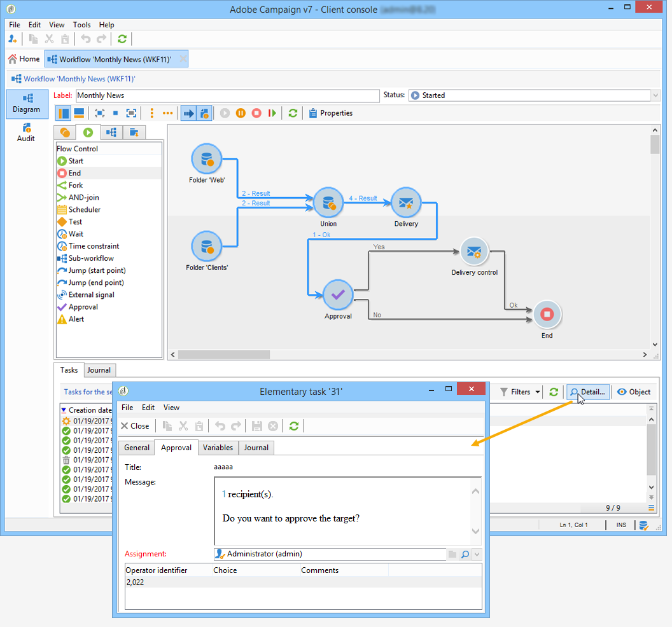Click Creation date column sort arrow
Image resolution: width=672 pixels, height=627 pixels.
64,410
